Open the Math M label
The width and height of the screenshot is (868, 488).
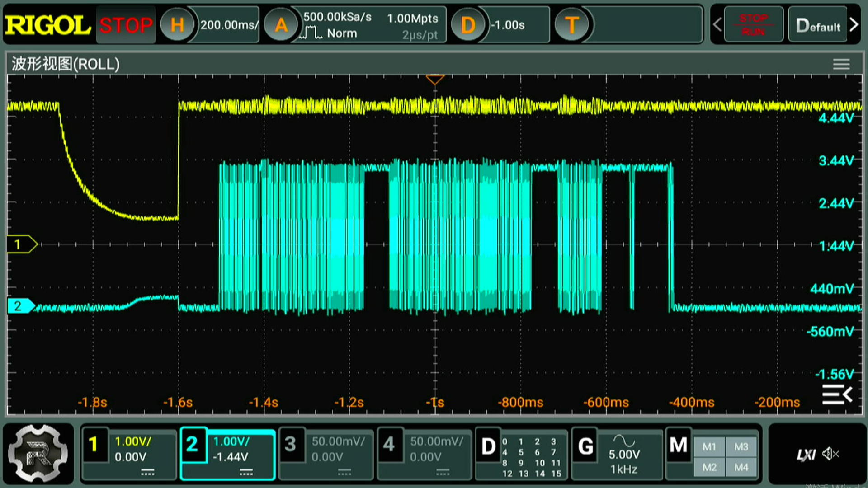click(x=679, y=446)
